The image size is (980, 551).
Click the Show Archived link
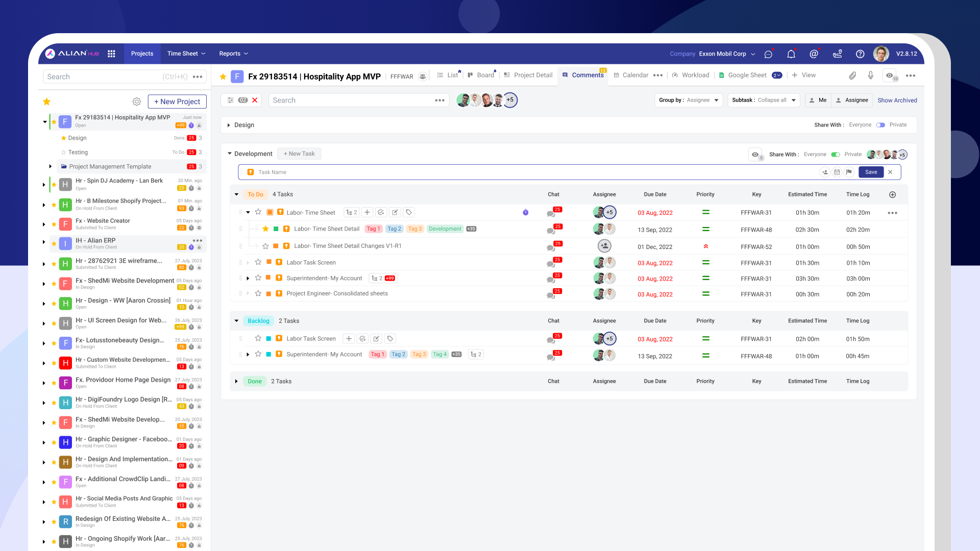point(897,101)
